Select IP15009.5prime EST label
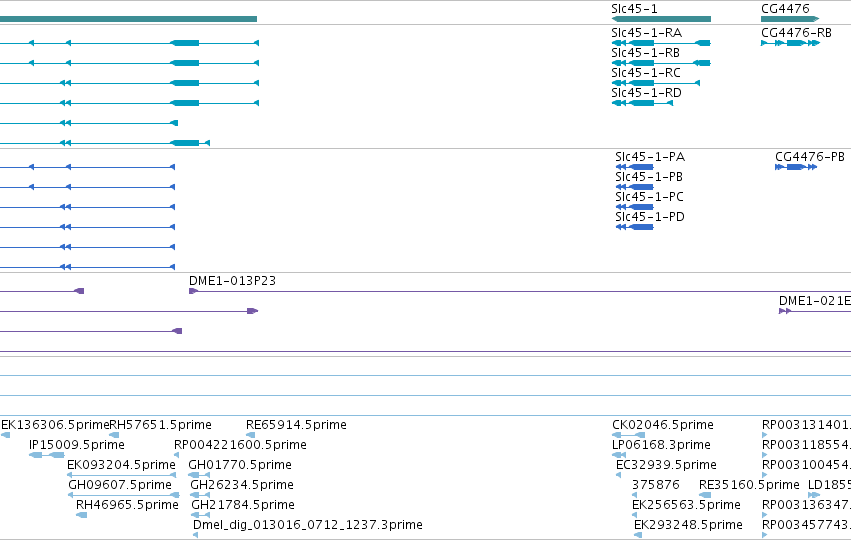Image resolution: width=851 pixels, height=540 pixels. 77,445
